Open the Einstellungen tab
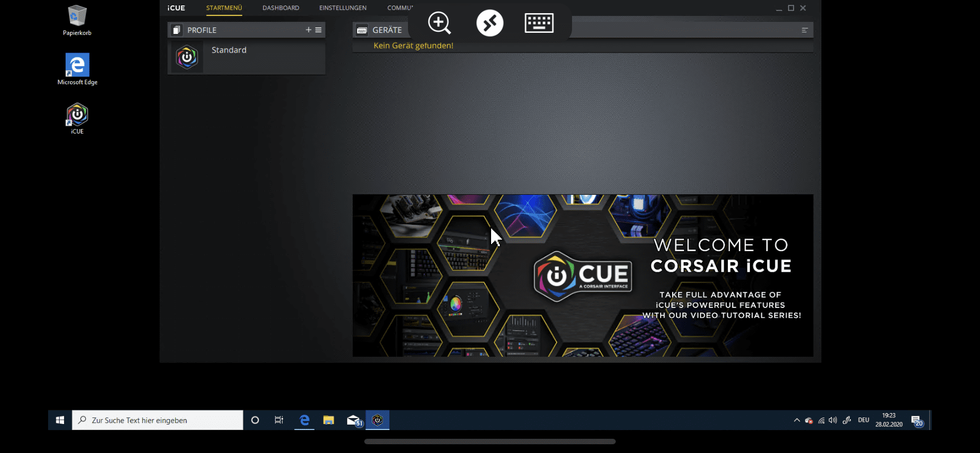The image size is (980, 453). tap(343, 8)
